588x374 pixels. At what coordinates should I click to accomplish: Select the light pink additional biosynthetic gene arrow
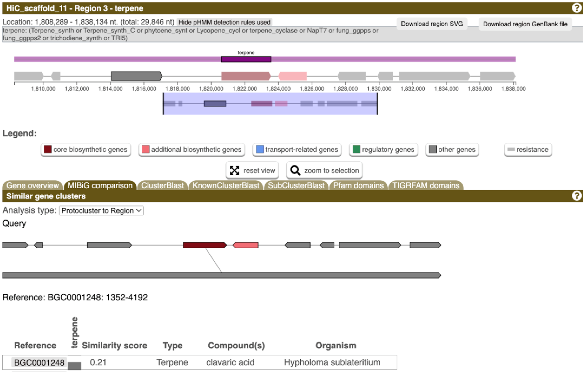coord(293,76)
